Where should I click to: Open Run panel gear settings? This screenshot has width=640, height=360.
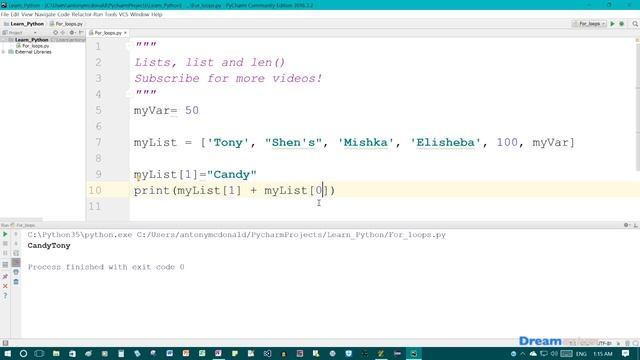coord(626,225)
